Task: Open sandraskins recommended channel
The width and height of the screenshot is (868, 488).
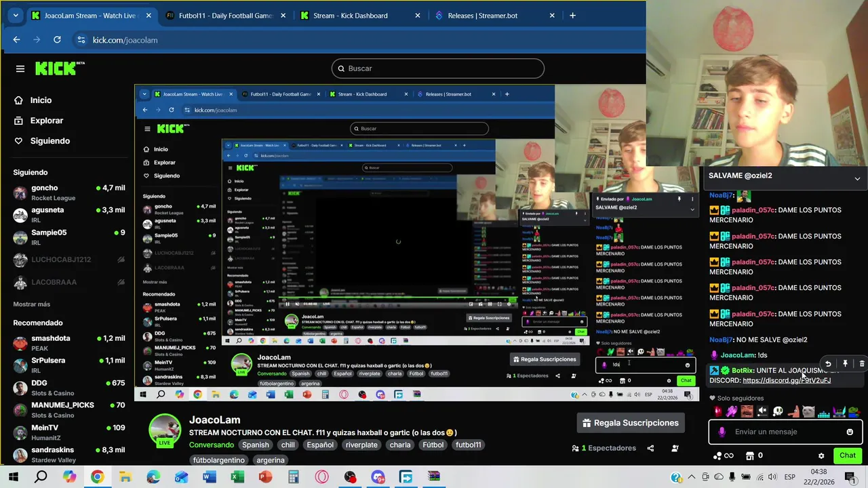Action: [68, 454]
